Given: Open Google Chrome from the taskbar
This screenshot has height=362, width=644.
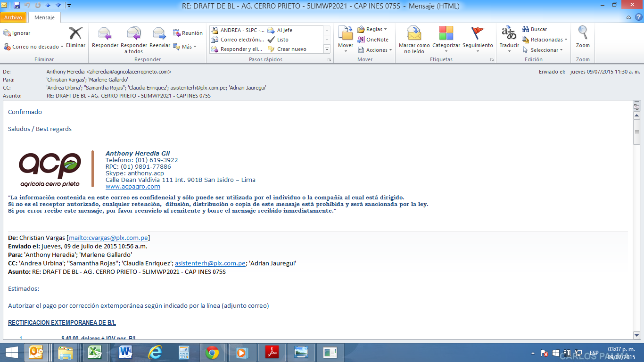Looking at the screenshot, I should 212,352.
